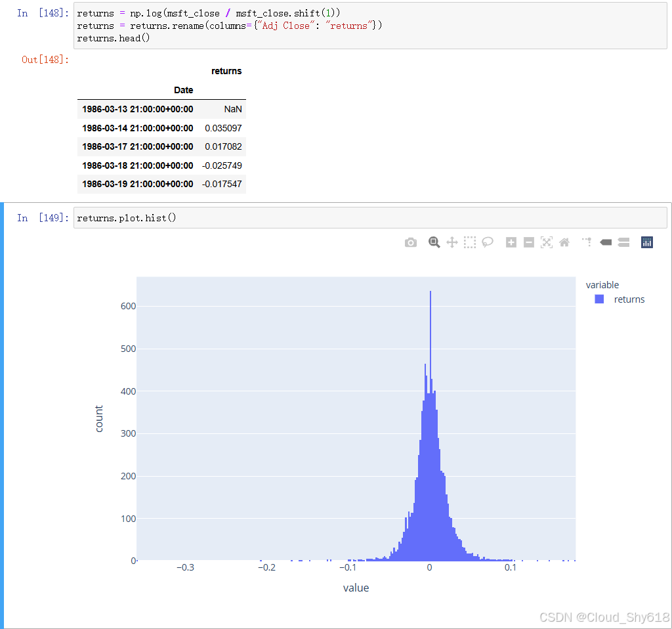Click the 'value' x-axis title
672x629 pixels.
pos(356,588)
